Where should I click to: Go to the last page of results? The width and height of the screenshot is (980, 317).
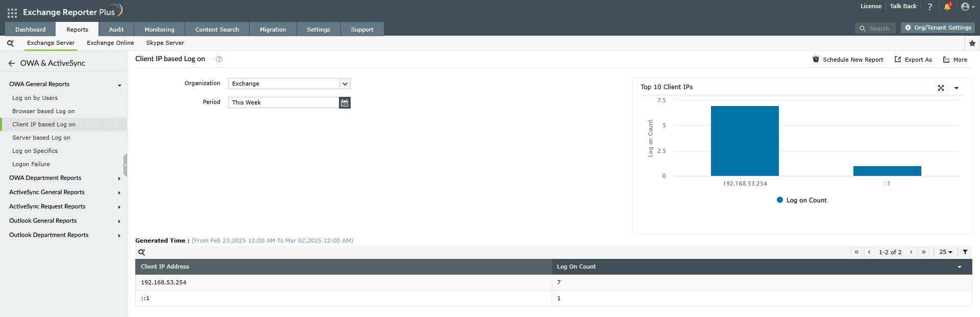924,252
